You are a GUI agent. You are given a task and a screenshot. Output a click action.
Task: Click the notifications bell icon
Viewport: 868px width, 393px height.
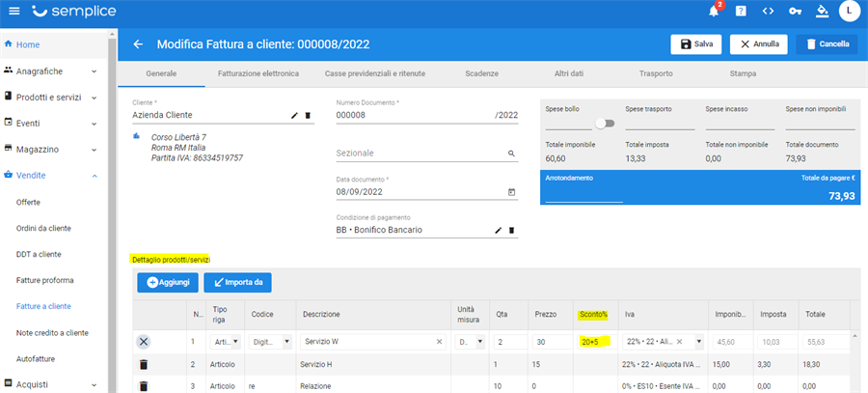coord(715,12)
